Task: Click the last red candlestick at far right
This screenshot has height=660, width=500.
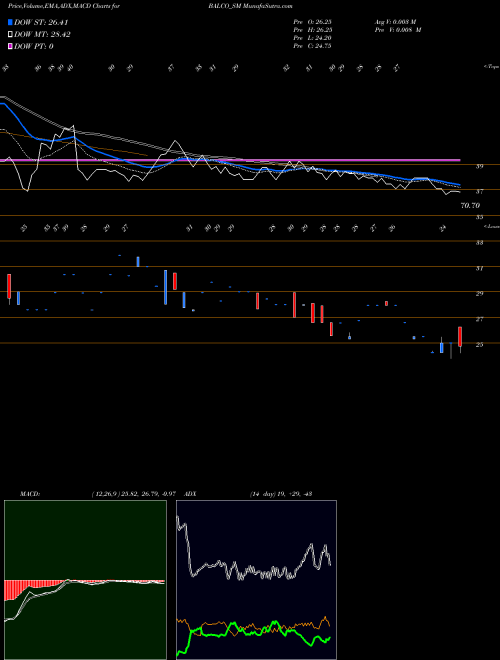Action: [x=460, y=337]
